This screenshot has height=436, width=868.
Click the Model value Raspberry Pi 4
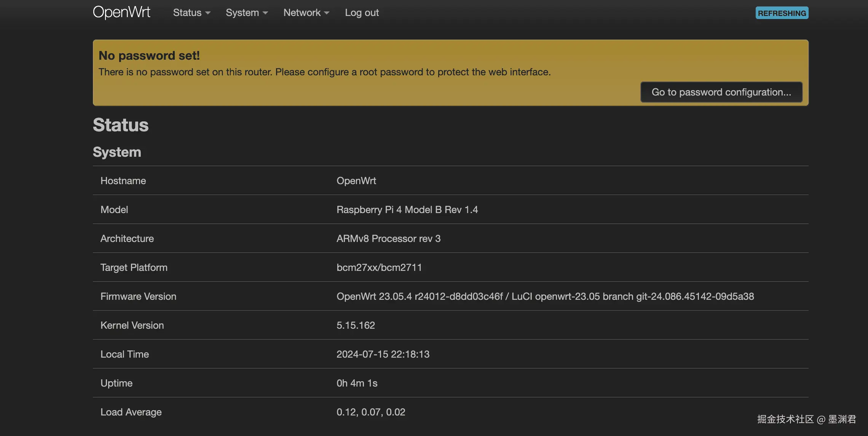pos(407,210)
